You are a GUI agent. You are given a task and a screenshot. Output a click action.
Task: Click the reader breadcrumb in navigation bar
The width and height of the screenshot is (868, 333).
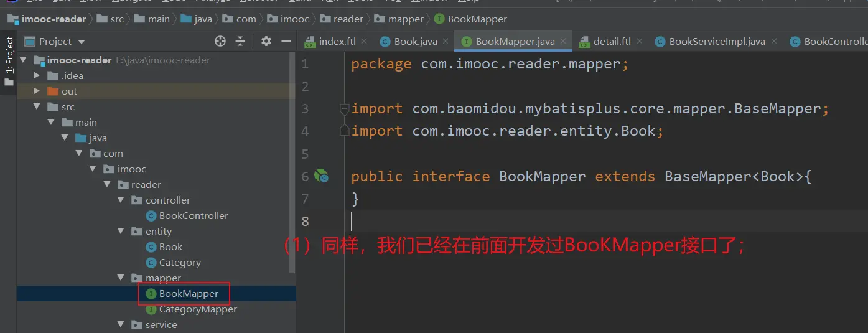348,19
